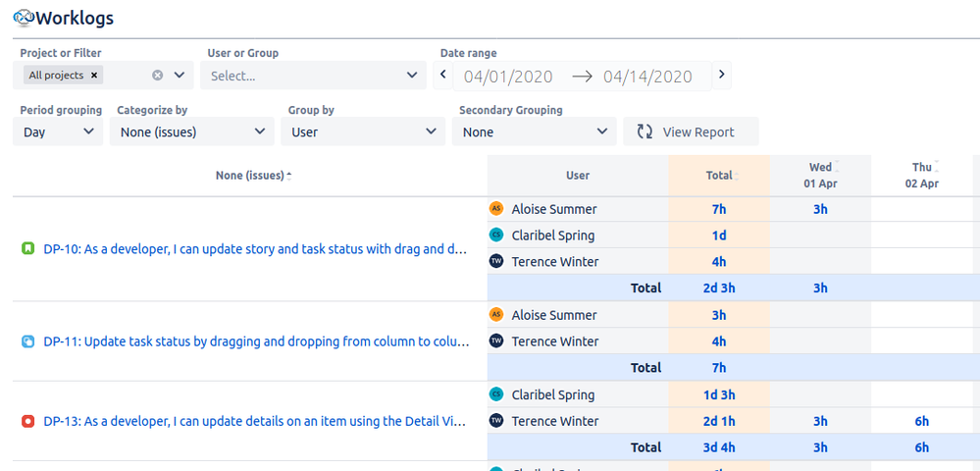Expand the Project or Filter dropdown

point(180,75)
